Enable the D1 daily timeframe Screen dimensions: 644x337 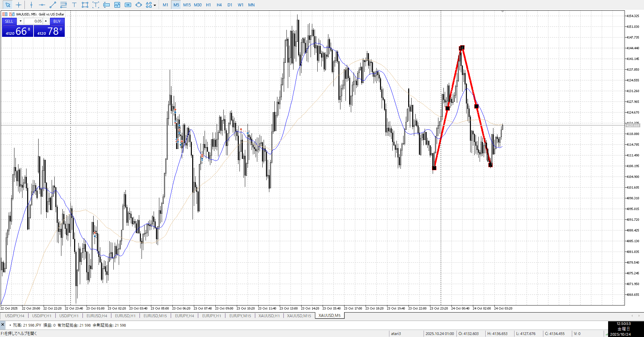coord(230,5)
